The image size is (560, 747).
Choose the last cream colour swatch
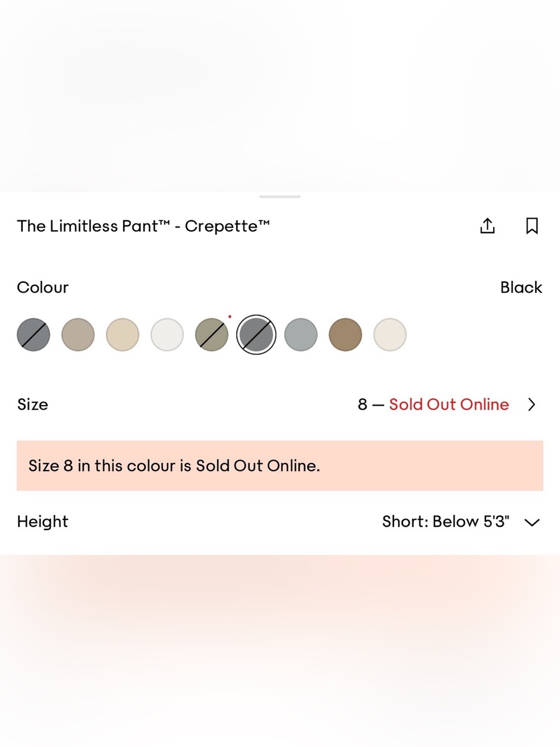pyautogui.click(x=390, y=335)
